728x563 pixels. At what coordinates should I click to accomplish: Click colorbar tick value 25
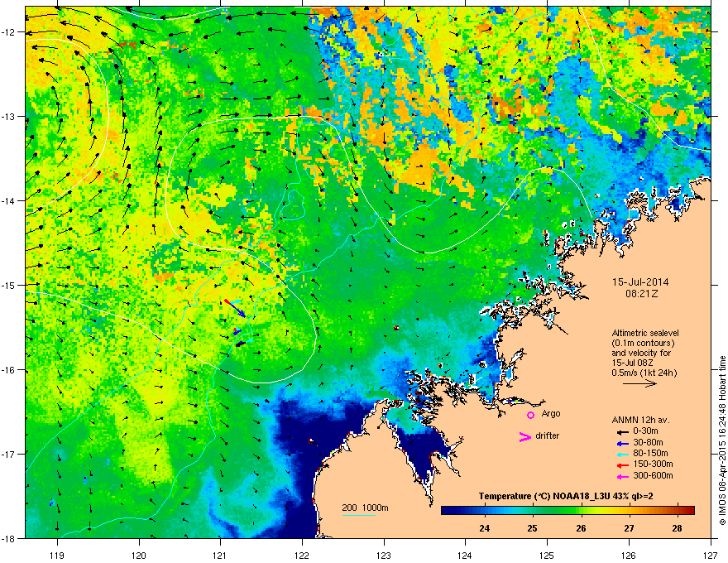click(x=533, y=528)
